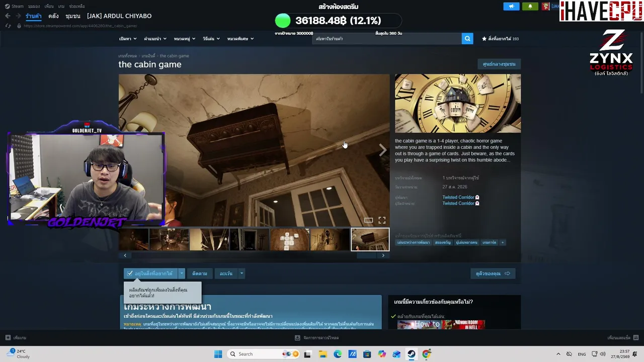Open the เกม (Games) menu
The width and height of the screenshot is (644, 362).
click(x=61, y=6)
